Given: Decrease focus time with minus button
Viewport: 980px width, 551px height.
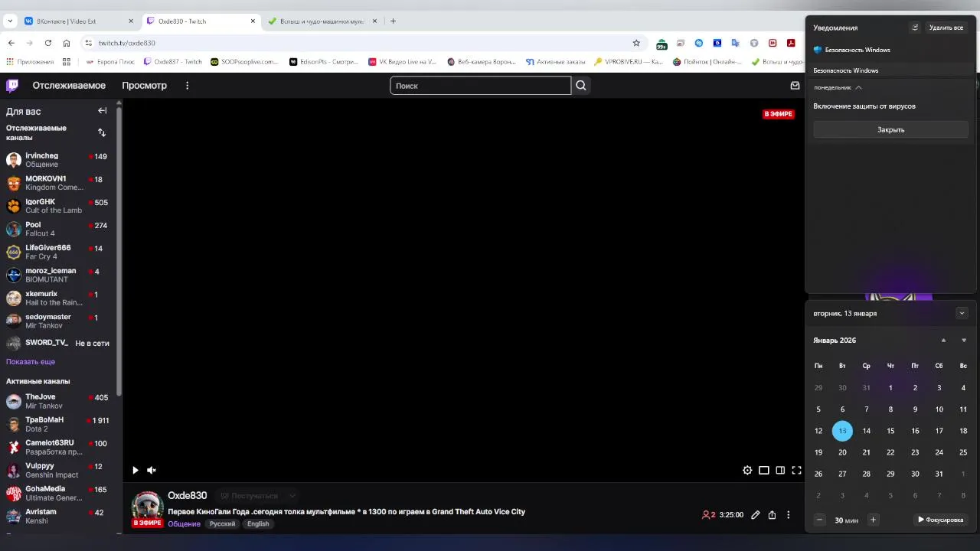Looking at the screenshot, I should (819, 520).
